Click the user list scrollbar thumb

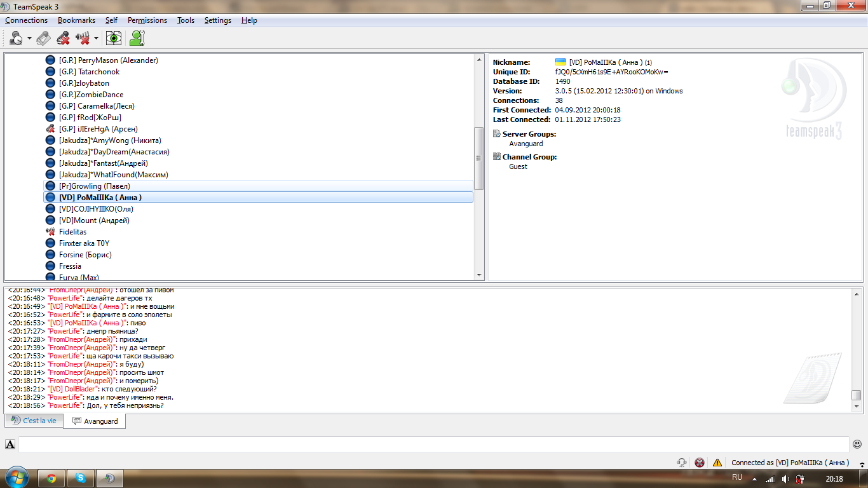479,158
